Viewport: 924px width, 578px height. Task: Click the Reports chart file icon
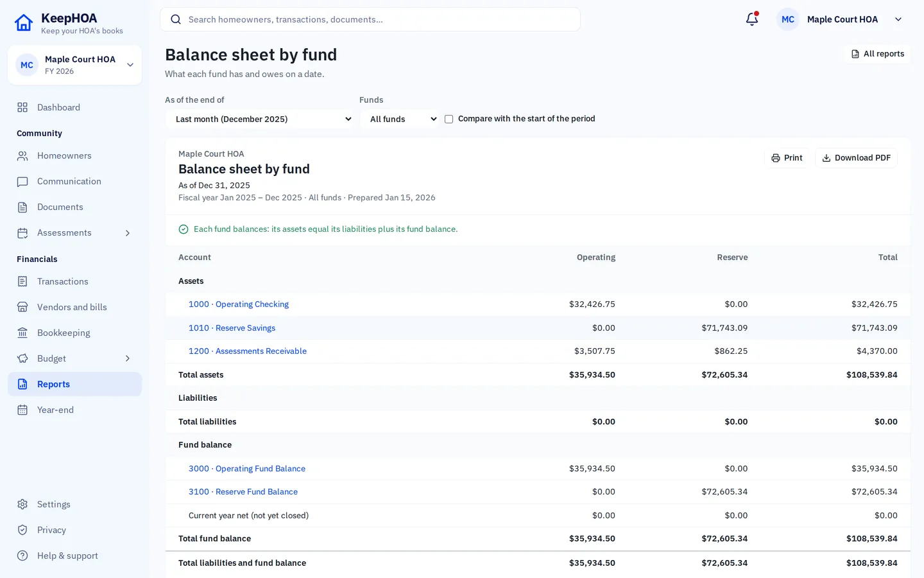tap(22, 384)
